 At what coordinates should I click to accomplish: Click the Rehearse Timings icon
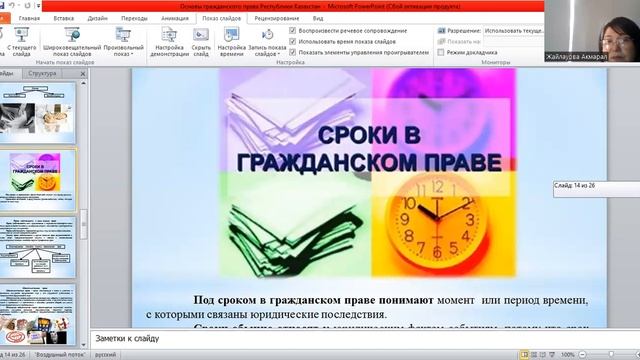(x=231, y=35)
